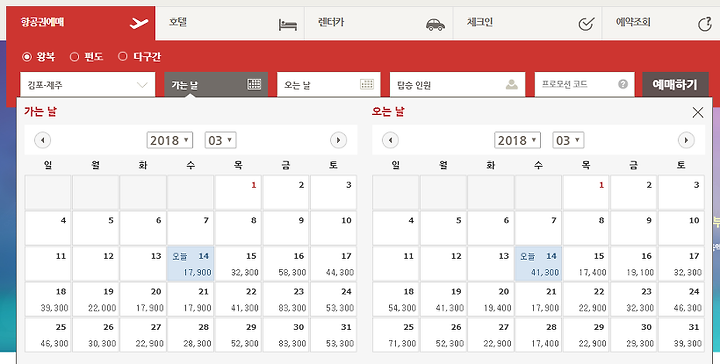Click the 프로모션 코드 input field
This screenshot has height=364, width=720.
pos(584,84)
